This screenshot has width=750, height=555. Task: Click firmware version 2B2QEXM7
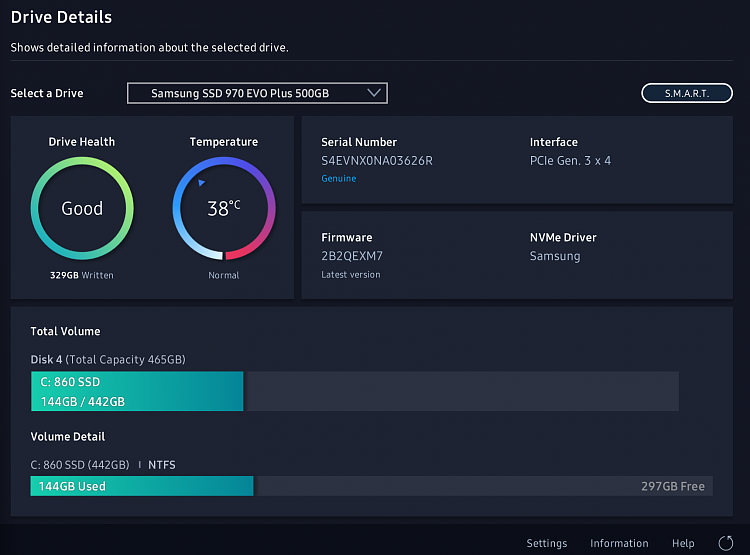coord(352,256)
